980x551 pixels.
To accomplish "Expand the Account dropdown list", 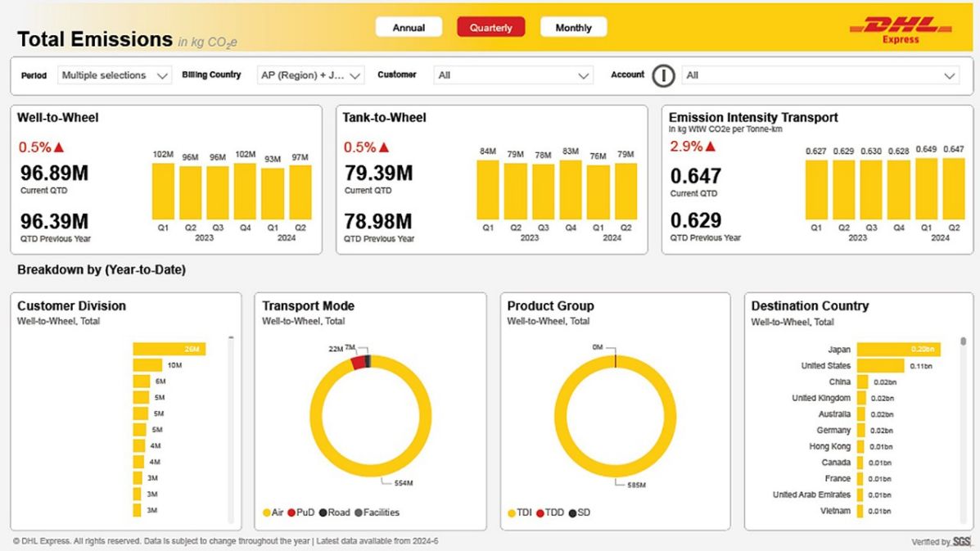I will (x=820, y=75).
